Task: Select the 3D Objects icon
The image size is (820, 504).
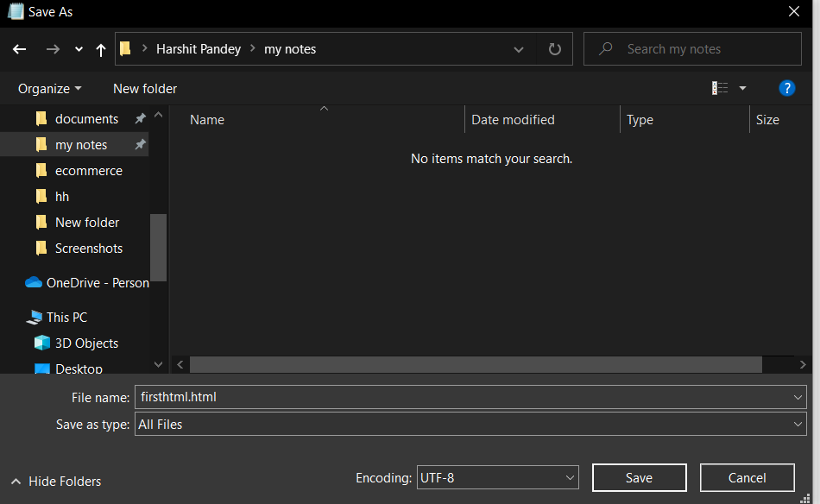Action: 41,343
